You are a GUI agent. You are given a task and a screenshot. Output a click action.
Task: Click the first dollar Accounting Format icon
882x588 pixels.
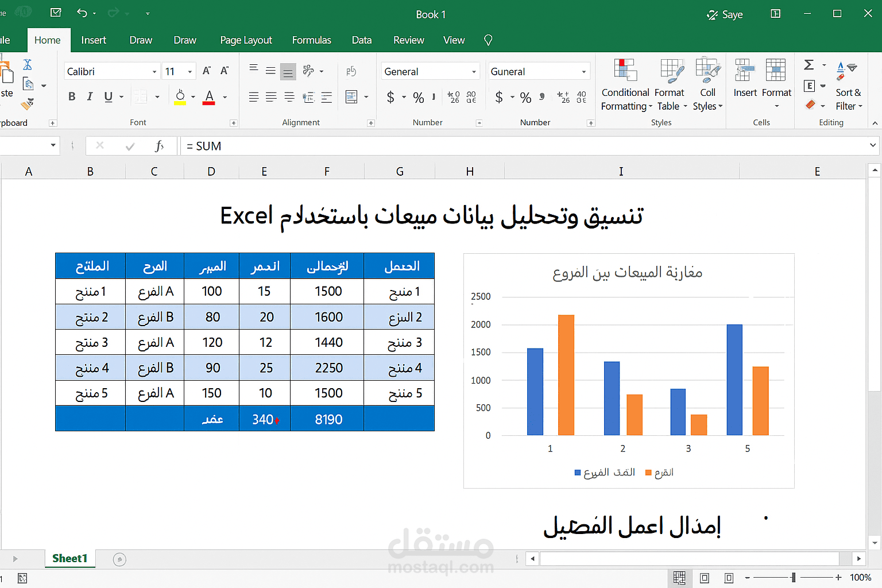[x=390, y=97]
